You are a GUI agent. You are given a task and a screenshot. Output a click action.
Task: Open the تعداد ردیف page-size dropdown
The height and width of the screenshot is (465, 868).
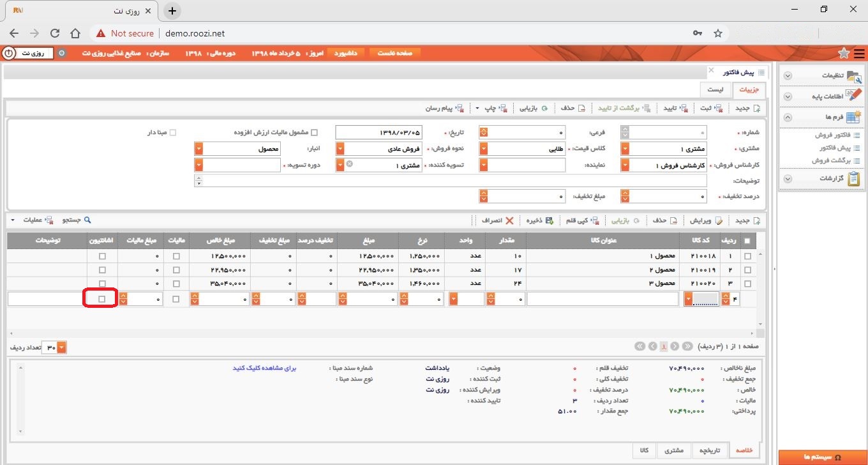coord(62,347)
